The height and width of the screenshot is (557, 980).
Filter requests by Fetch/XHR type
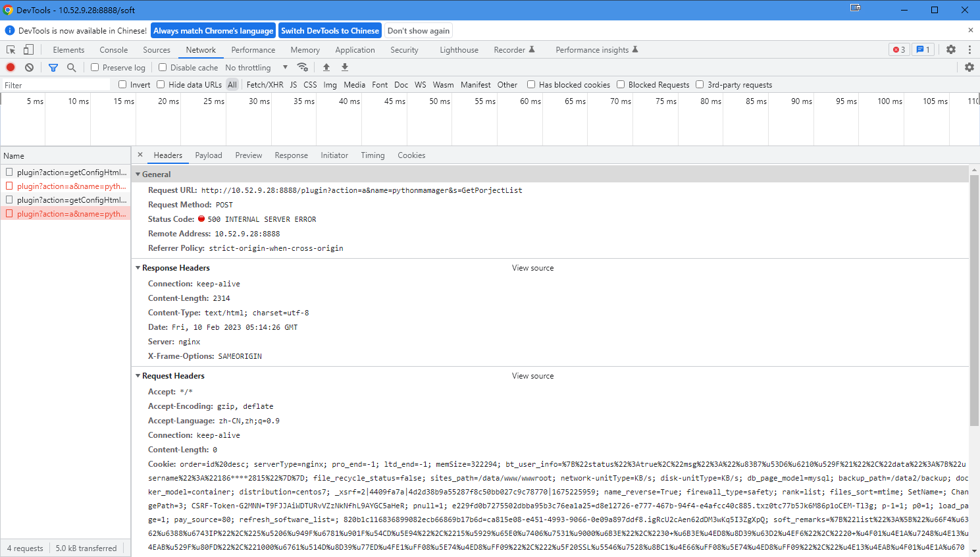coord(265,85)
